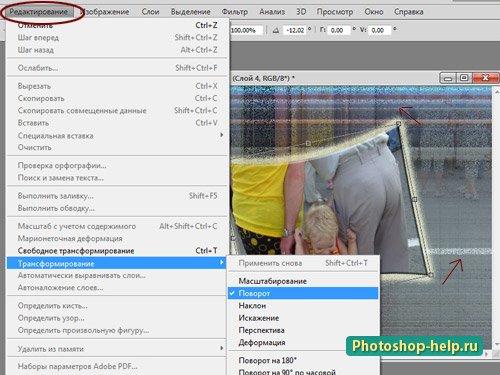Image resolution: width=500 pixels, height=375 pixels.
Task: Open the Окно menu
Action: [374, 12]
